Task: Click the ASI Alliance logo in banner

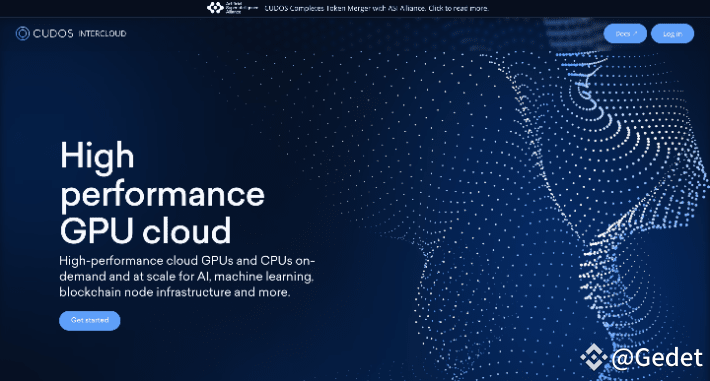Action: [232, 8]
